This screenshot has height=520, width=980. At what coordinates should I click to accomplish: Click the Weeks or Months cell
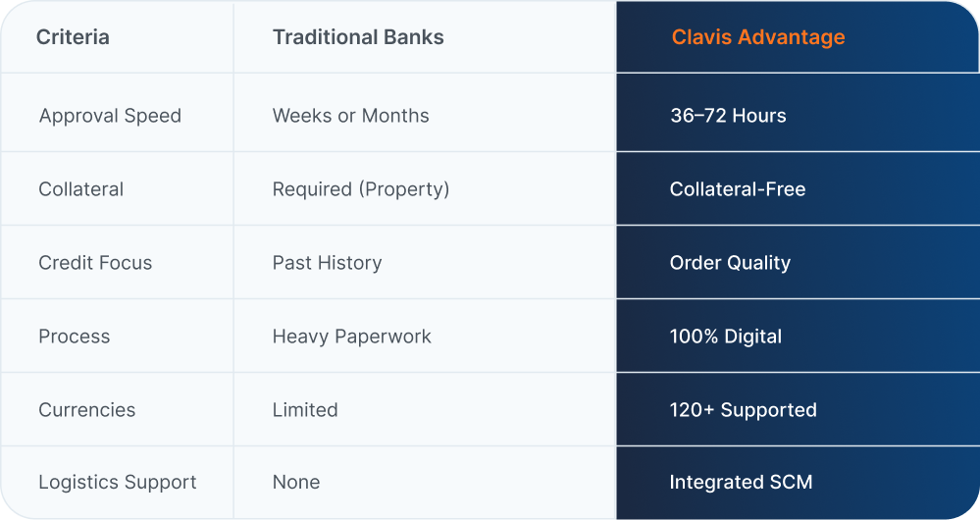point(350,116)
